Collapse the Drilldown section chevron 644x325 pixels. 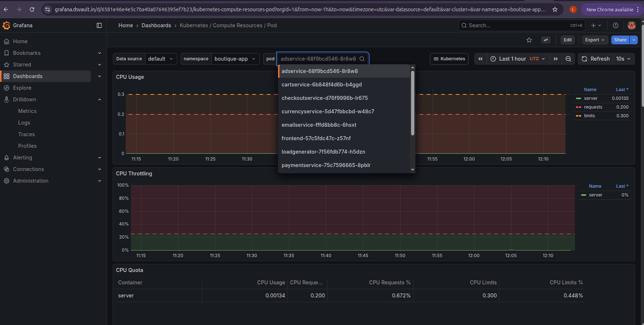coord(100,99)
